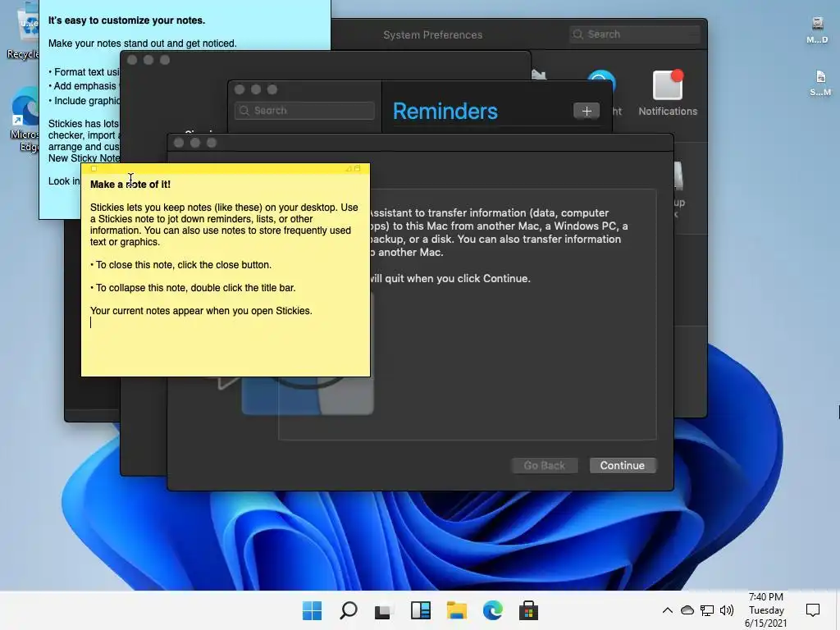Click the blue Reminders title
Image resolution: width=840 pixels, height=630 pixels.
(445, 111)
